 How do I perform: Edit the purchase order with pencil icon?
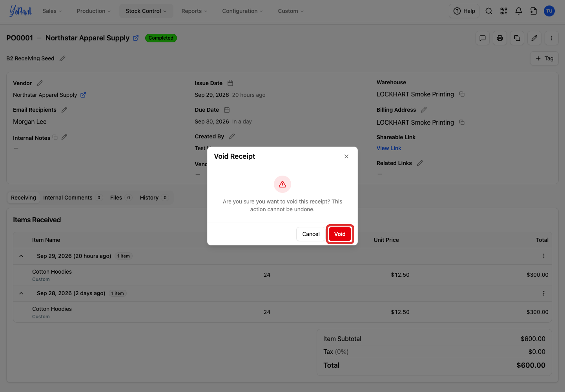pyautogui.click(x=534, y=38)
